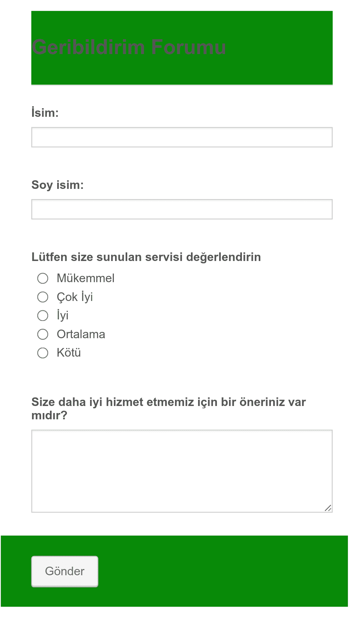Click the Geribildirim Forumu heading
Screen dimensions: 364x618
pos(129,47)
